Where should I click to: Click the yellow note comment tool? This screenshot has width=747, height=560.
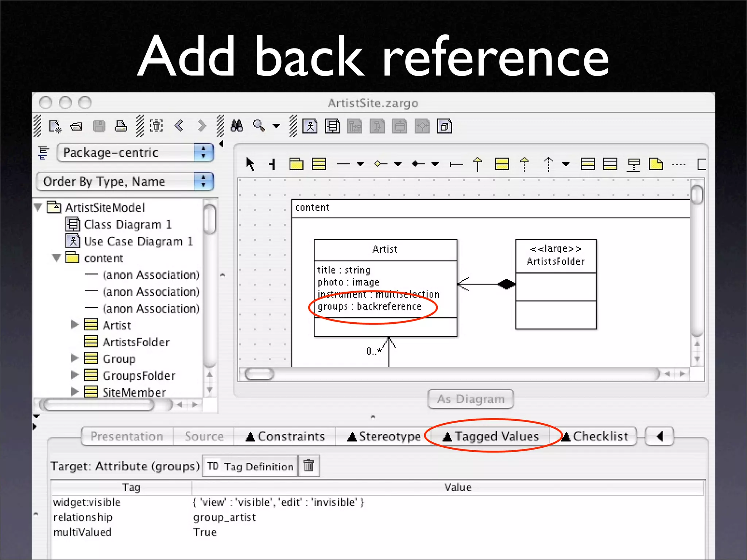(x=656, y=164)
